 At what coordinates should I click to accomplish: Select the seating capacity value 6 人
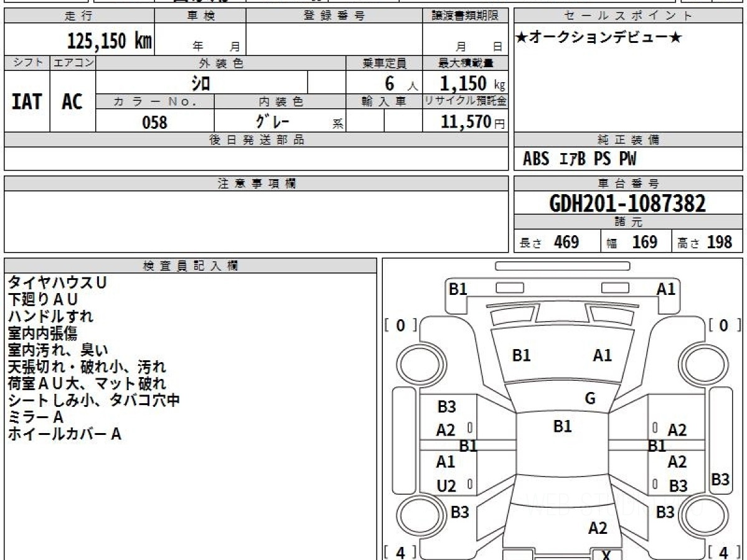(x=402, y=83)
